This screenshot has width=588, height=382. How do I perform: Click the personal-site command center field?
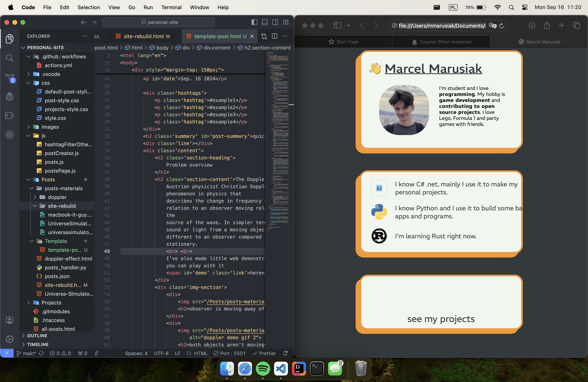(x=159, y=22)
